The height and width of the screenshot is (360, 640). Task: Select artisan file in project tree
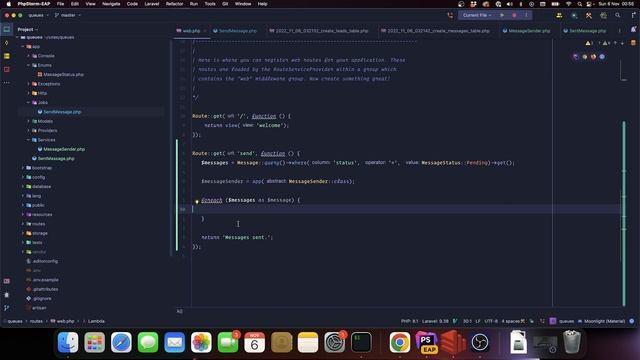[x=39, y=308]
